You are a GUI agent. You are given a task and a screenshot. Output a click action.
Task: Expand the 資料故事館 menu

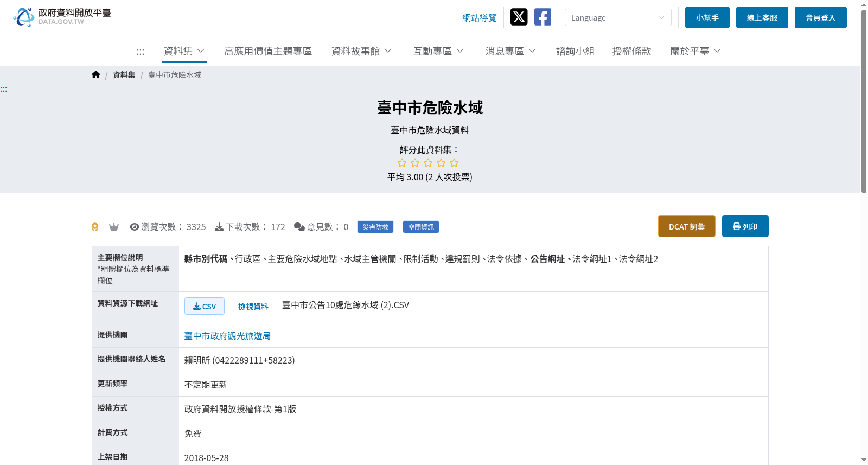(362, 51)
